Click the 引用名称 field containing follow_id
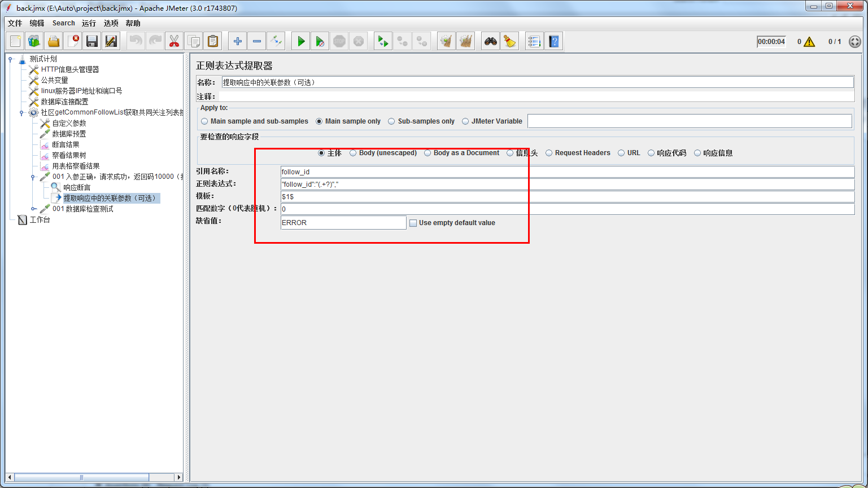This screenshot has height=488, width=868. tap(568, 172)
